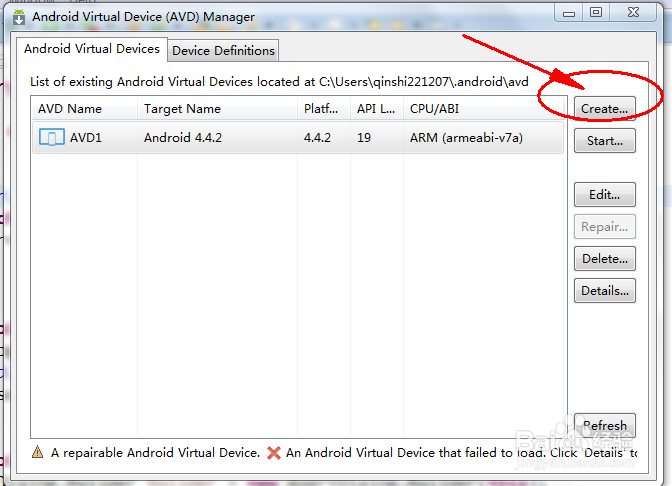Sort by Platf... column header
Viewport: 672px width, 486px height.
pos(324,109)
